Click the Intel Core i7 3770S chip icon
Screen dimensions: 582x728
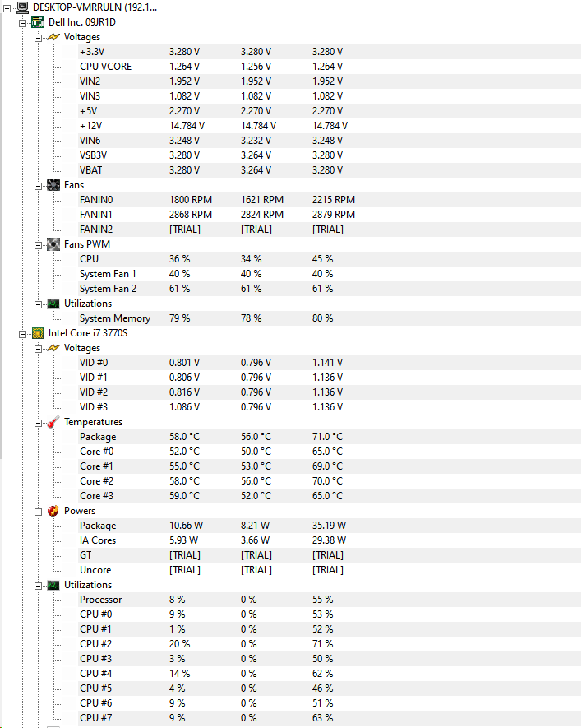coord(37,333)
